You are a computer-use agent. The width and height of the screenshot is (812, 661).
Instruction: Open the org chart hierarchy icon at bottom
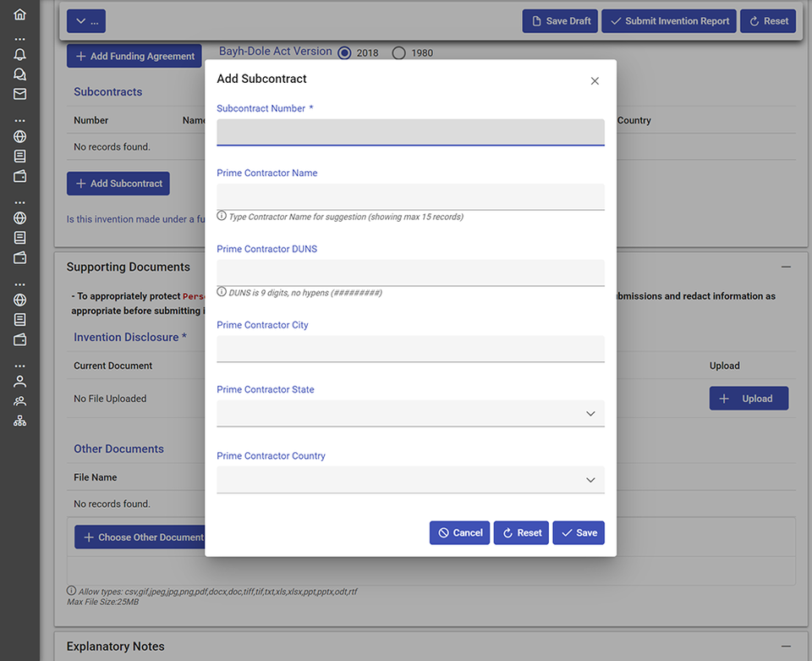19,420
